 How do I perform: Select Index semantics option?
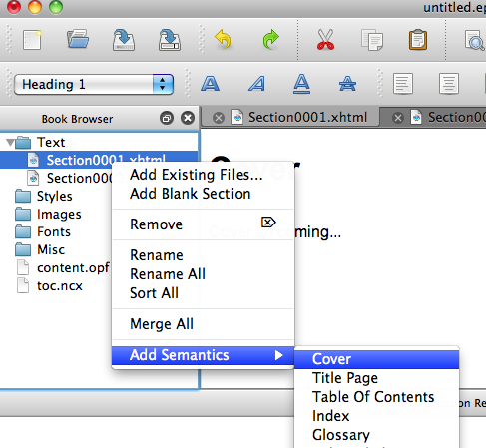tap(376, 416)
